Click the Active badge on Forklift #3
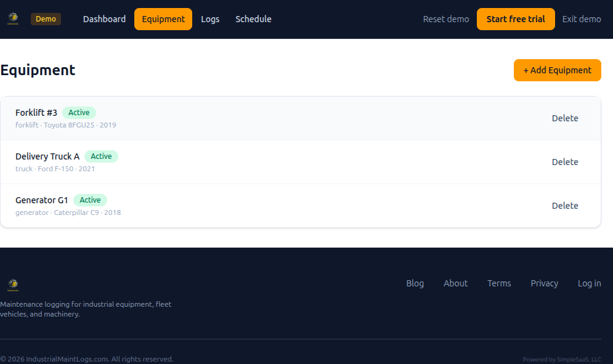The image size is (613, 364). tap(79, 112)
